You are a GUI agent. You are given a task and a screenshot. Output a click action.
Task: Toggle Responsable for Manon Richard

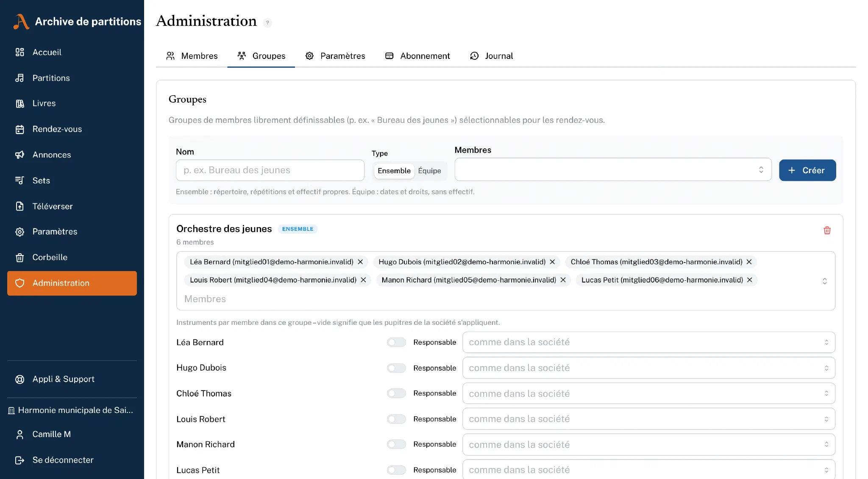tap(396, 444)
